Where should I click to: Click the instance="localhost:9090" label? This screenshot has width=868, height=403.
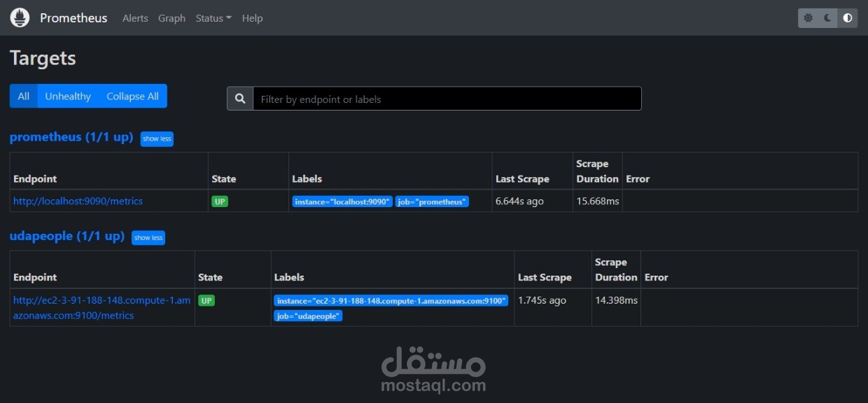pyautogui.click(x=342, y=201)
